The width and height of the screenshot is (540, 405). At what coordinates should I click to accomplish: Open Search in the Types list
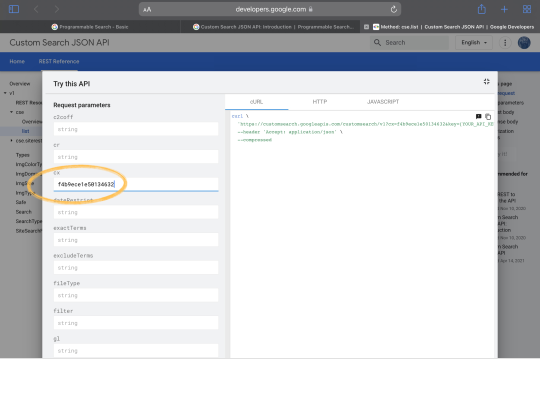[x=23, y=212]
